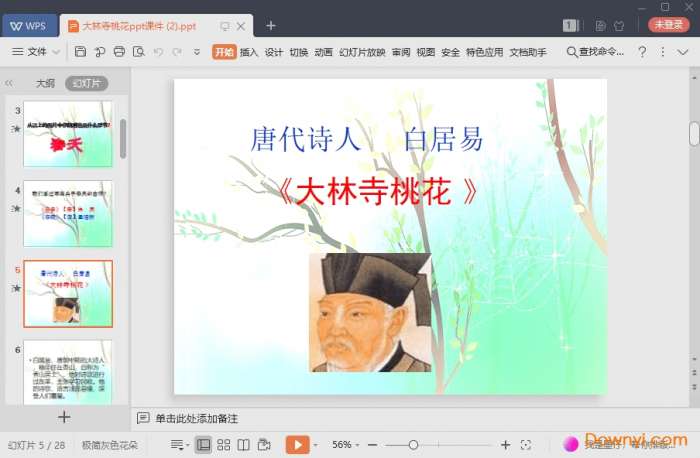Open the 插入 ribbon tab
Viewport: 700px width, 458px height.
(249, 51)
